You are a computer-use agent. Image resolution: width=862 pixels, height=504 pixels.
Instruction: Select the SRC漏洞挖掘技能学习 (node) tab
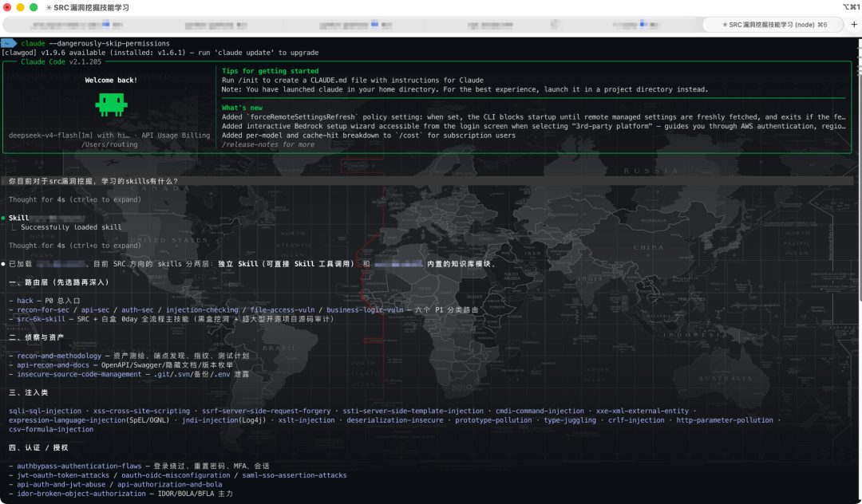[x=773, y=25]
